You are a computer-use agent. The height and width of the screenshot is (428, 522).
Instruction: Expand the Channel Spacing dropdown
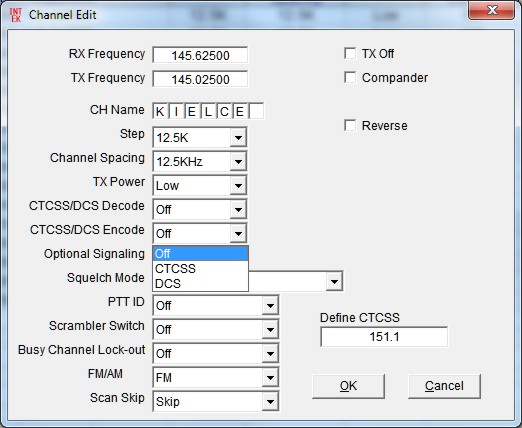[238, 162]
